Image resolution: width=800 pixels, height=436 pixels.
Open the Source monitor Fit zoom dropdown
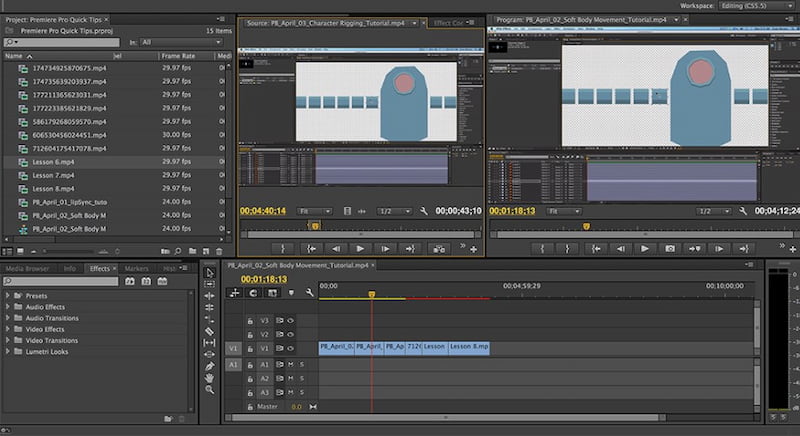(x=315, y=211)
